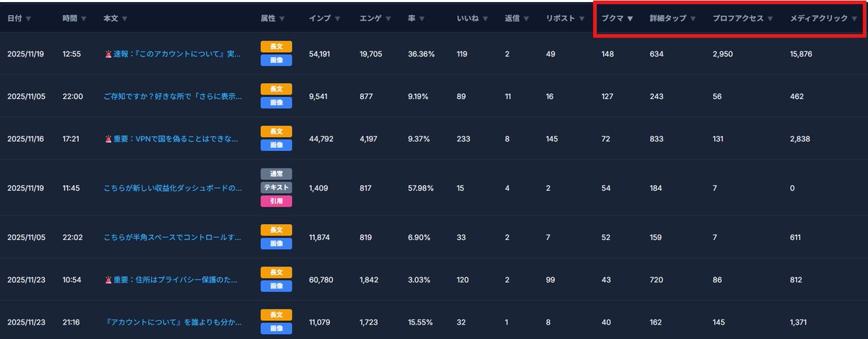
Task: Select the bookmark count 127
Action: pyautogui.click(x=607, y=96)
